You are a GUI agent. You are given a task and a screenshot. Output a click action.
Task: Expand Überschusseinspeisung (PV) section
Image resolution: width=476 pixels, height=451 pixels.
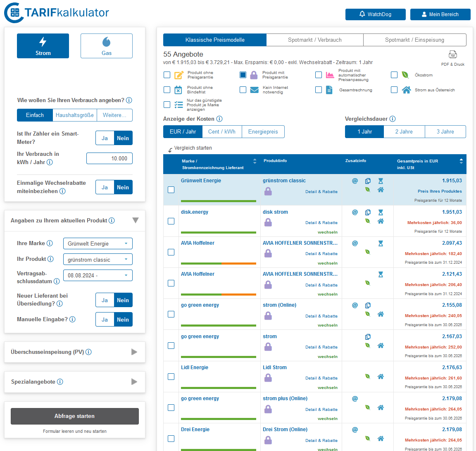[x=134, y=352]
